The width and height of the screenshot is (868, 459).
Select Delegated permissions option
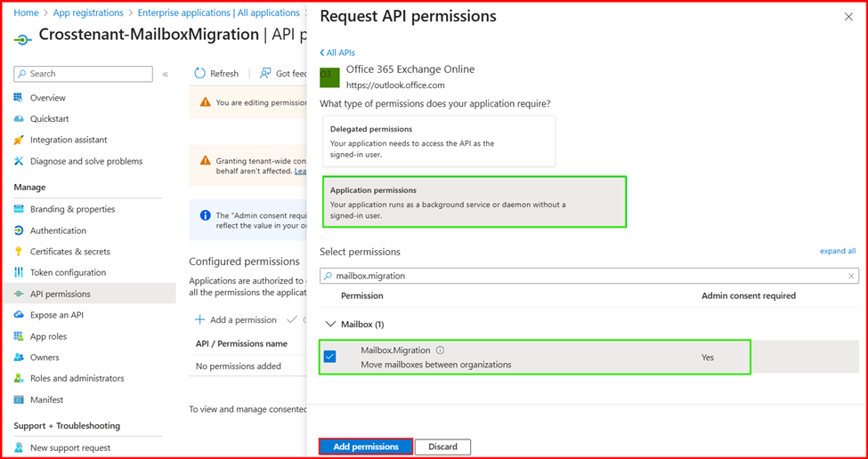pos(438,141)
